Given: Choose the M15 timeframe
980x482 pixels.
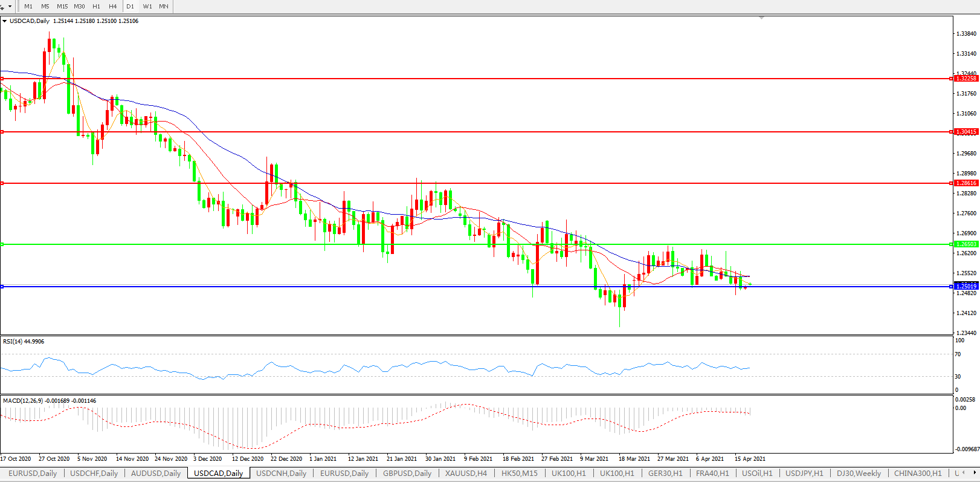Looking at the screenshot, I should (62, 6).
